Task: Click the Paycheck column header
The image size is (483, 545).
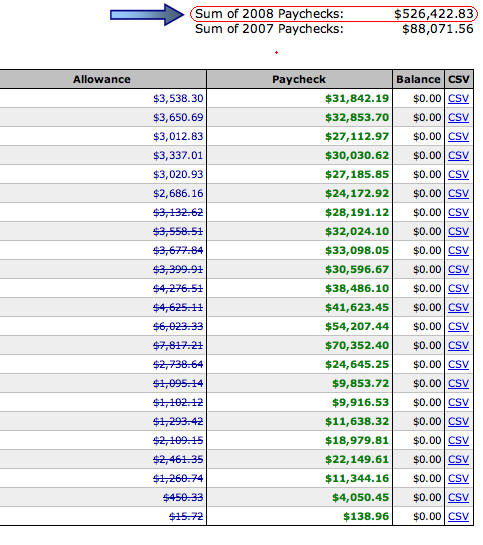Action: pyautogui.click(x=299, y=79)
